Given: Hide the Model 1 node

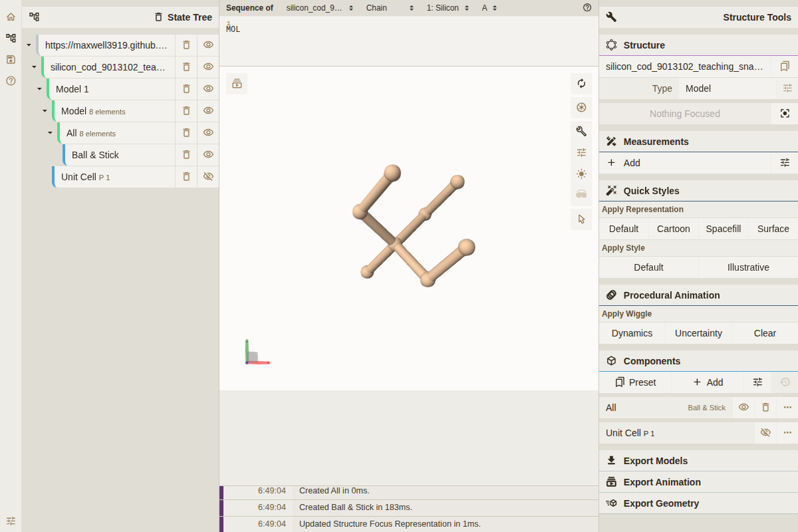Looking at the screenshot, I should (x=208, y=88).
